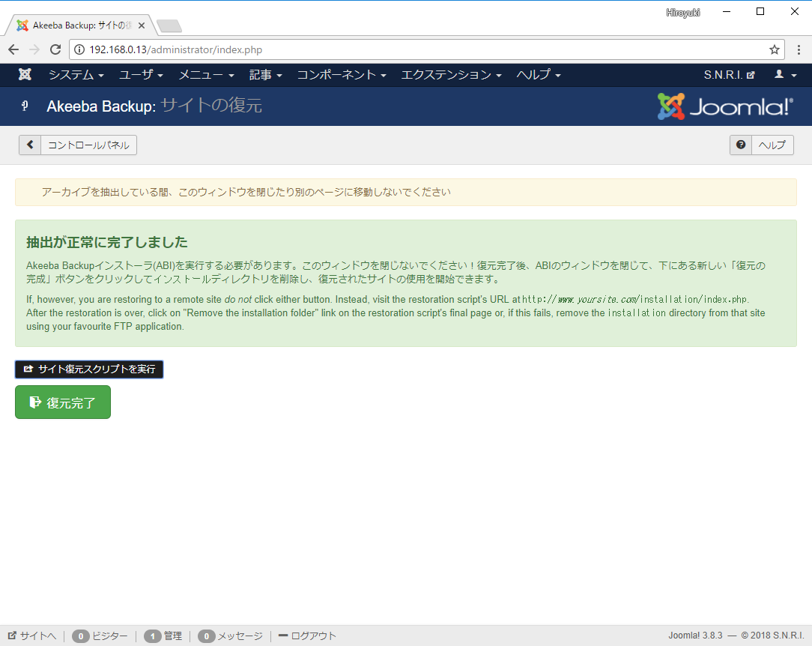The height and width of the screenshot is (646, 812).
Task: Close the Akeeba Backup browser tab
Action: coord(142,25)
